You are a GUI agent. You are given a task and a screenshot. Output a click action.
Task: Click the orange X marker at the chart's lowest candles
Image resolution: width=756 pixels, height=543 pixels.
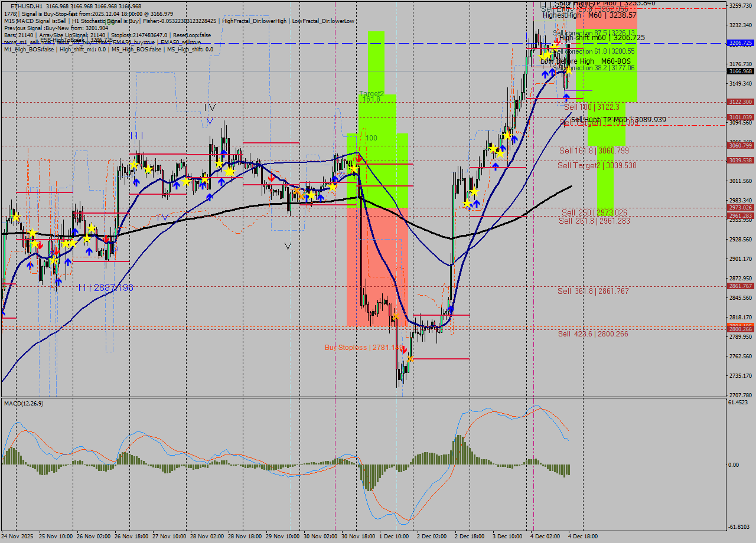pyautogui.click(x=410, y=359)
